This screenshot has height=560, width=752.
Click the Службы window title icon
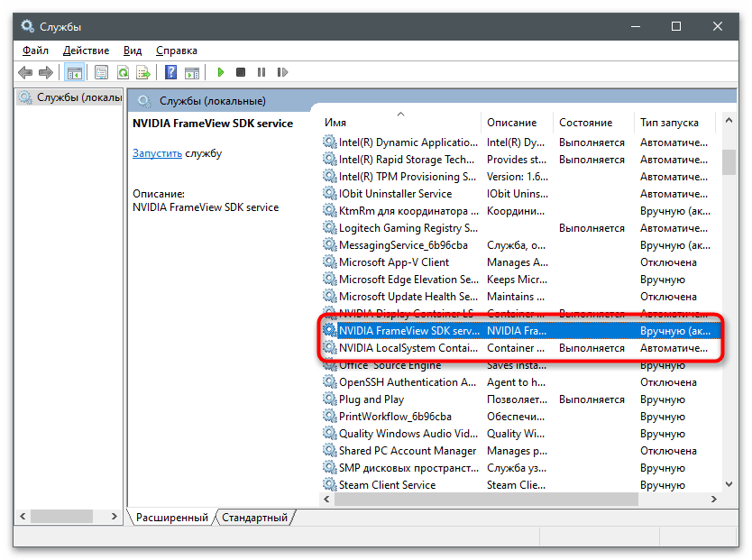click(x=27, y=26)
